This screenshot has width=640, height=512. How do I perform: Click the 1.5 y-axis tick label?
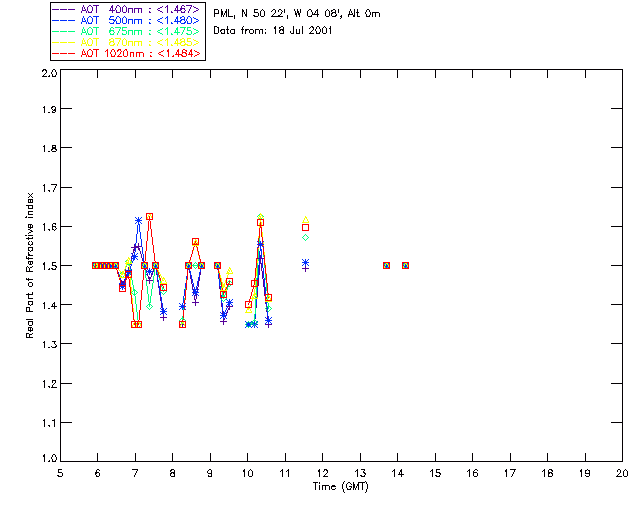coord(49,266)
